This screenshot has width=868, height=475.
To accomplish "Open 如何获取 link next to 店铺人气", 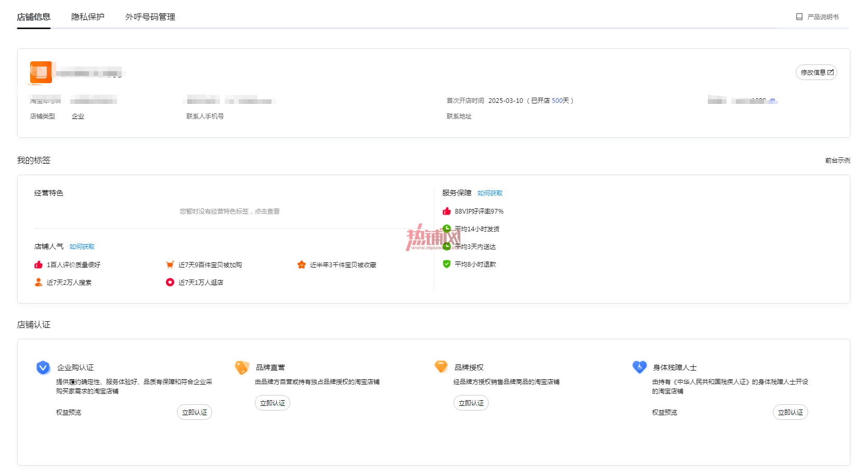I will tap(82, 246).
